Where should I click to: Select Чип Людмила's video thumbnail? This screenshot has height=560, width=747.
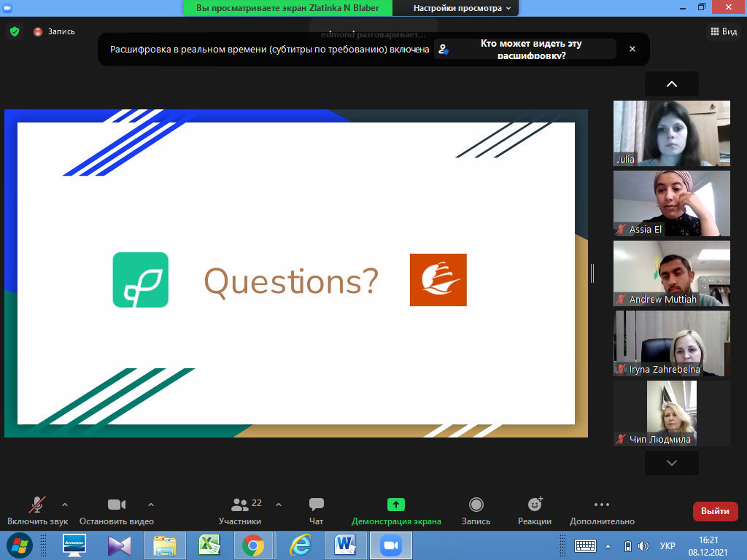[672, 413]
